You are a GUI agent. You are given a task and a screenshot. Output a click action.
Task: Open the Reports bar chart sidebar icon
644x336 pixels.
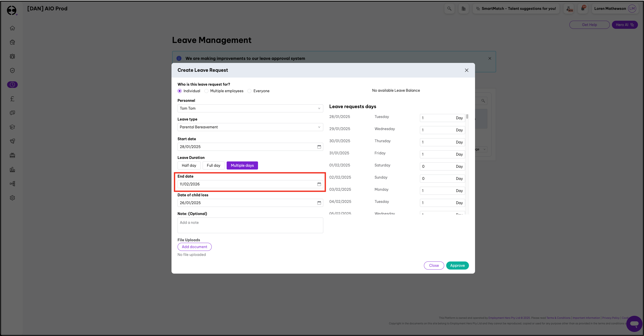tap(12, 170)
